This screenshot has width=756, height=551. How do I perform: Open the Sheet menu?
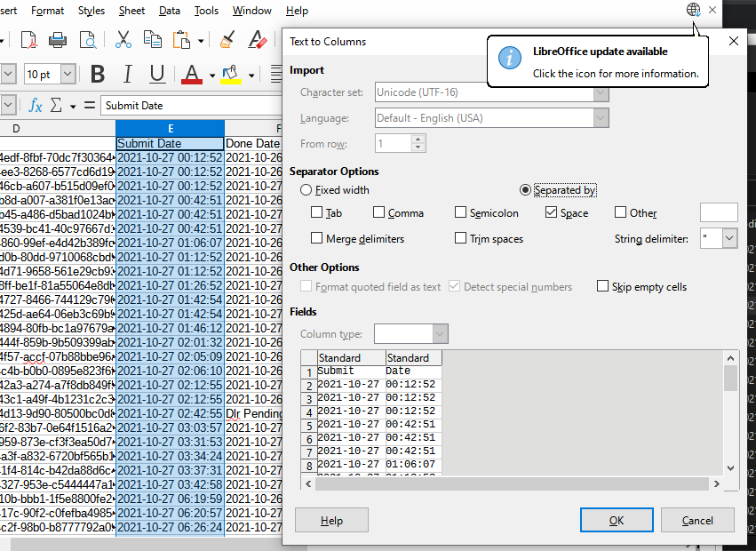pos(131,11)
